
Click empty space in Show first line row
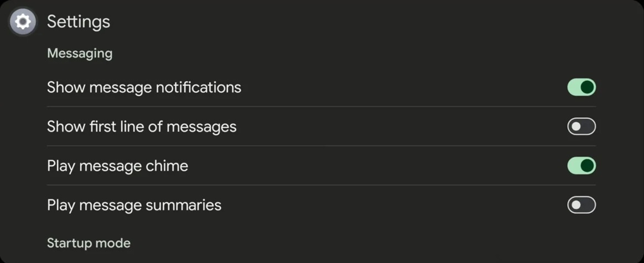pyautogui.click(x=398, y=127)
